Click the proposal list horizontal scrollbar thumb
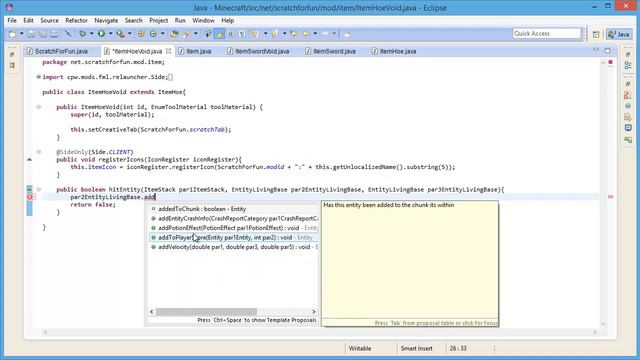 point(207,312)
